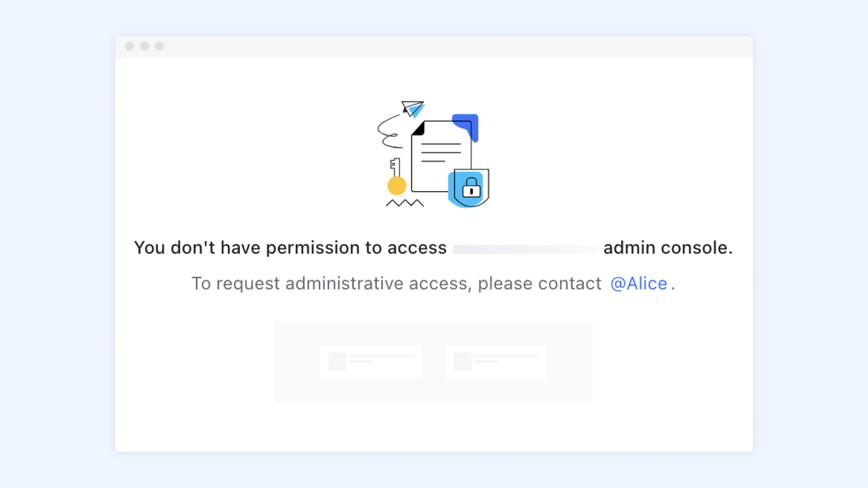Click the "admin console" heading text
This screenshot has height=488, width=868.
coord(667,248)
